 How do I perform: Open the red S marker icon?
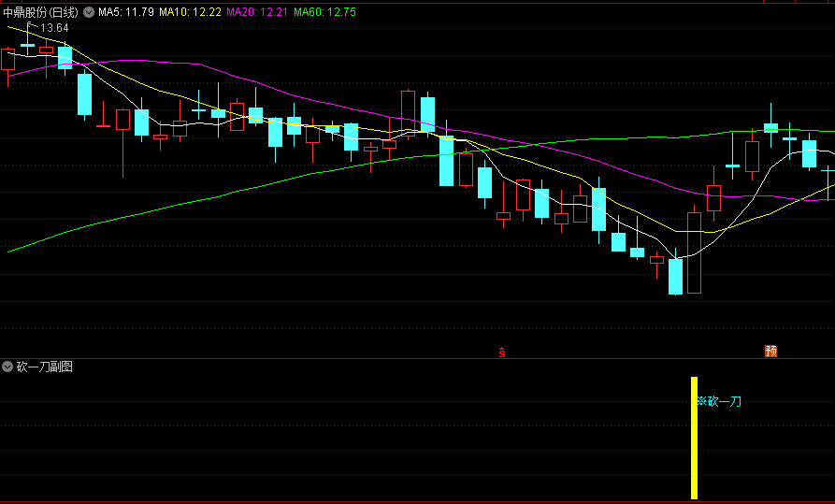[501, 353]
